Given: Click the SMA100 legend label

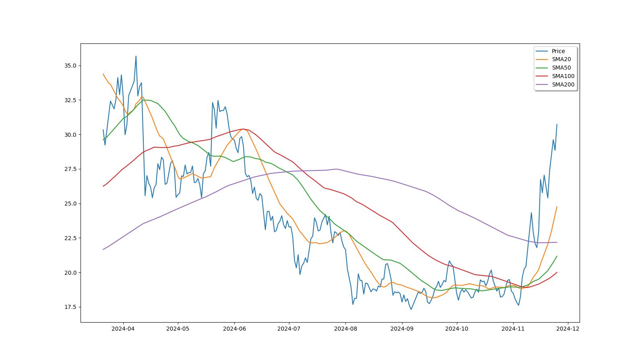Looking at the screenshot, I should click(563, 76).
